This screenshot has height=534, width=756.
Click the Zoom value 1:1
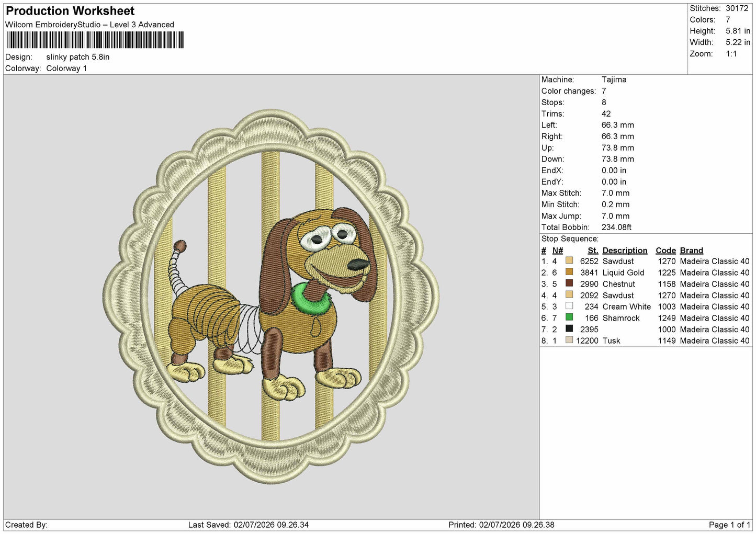tap(731, 54)
